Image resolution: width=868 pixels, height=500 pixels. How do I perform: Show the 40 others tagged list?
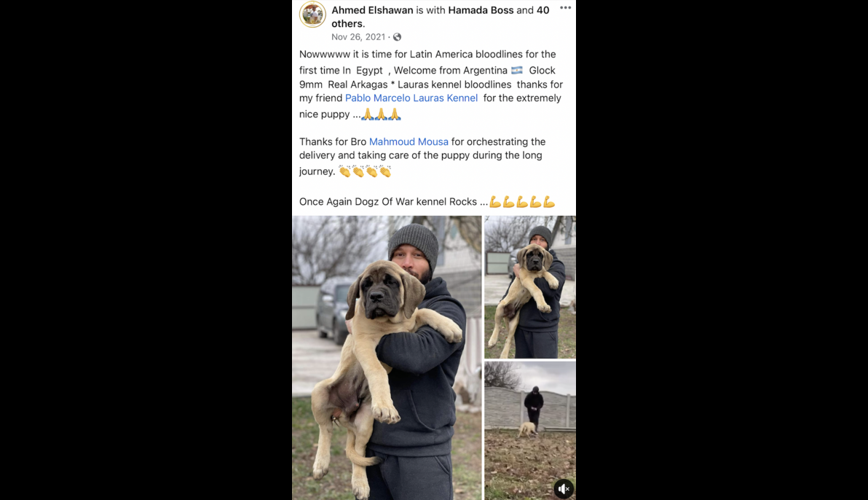440,17
